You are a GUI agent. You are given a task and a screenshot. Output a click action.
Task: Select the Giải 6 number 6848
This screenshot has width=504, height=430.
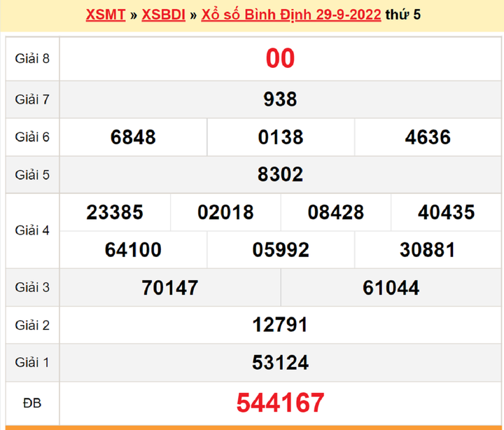133,137
